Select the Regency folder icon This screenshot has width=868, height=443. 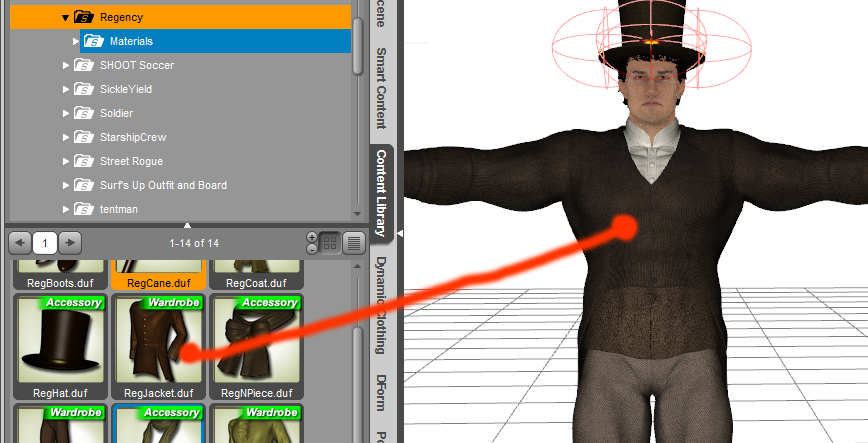point(84,17)
